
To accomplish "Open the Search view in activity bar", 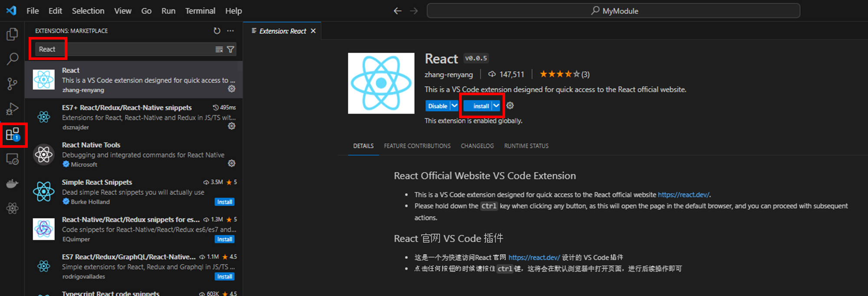I will 12,59.
